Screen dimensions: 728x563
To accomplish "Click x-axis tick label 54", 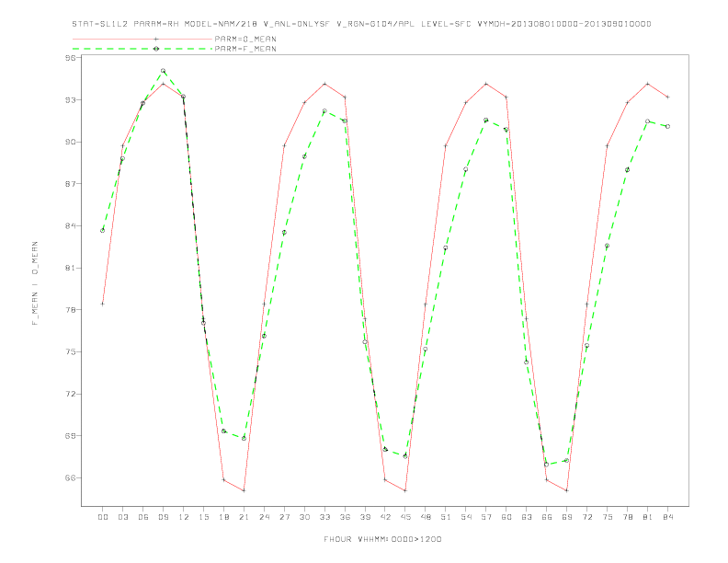I will point(466,517).
